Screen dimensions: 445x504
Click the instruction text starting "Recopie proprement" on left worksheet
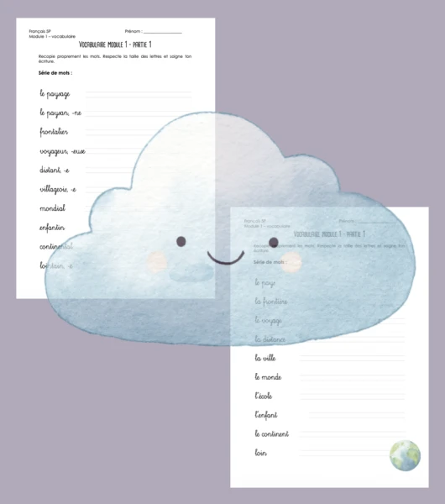(x=115, y=59)
